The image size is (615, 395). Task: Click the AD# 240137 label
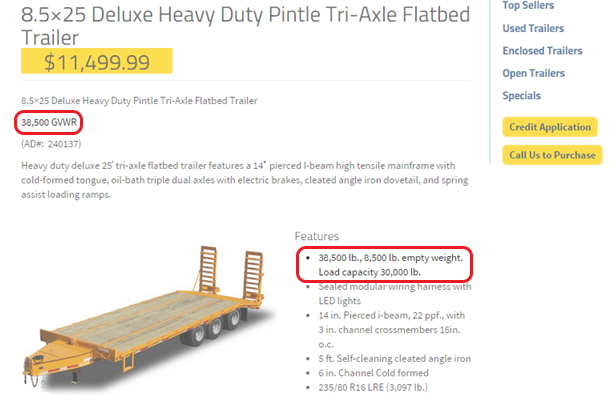[51, 144]
